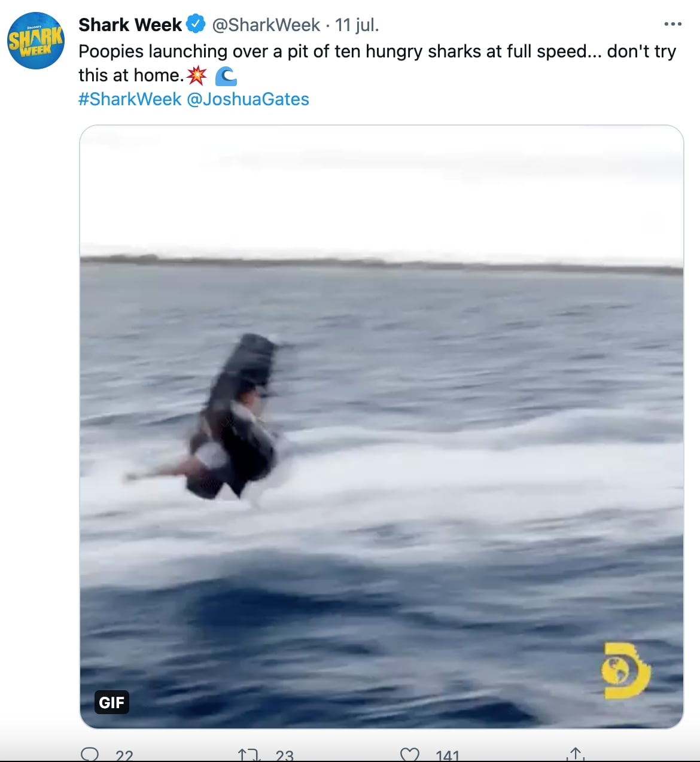
Task: Click the @SharkWeek handle
Action: 266,25
